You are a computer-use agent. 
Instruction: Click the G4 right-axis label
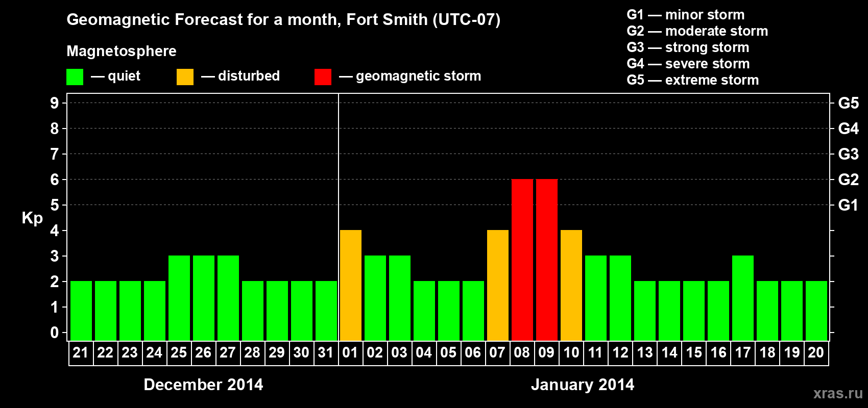click(x=848, y=129)
